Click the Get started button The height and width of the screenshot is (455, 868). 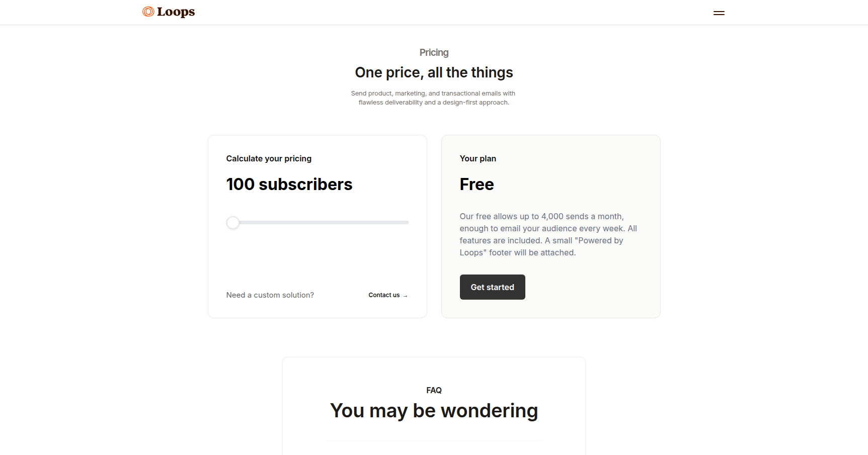[492, 287]
